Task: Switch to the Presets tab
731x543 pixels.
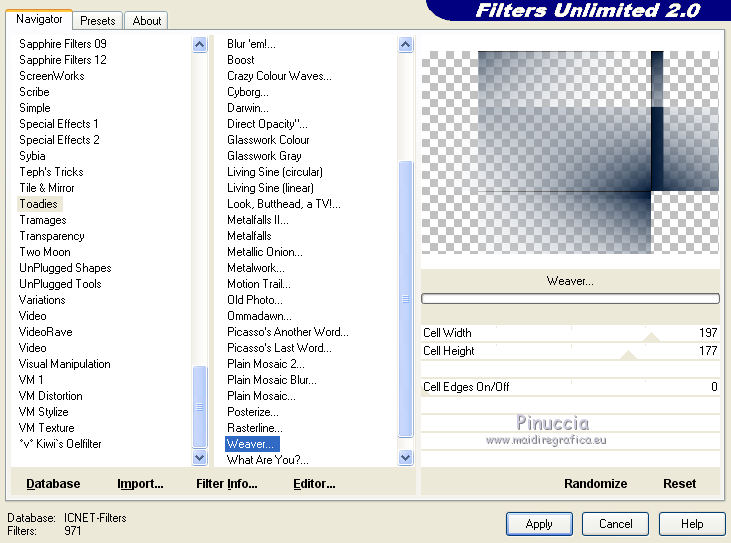Action: coord(97,21)
